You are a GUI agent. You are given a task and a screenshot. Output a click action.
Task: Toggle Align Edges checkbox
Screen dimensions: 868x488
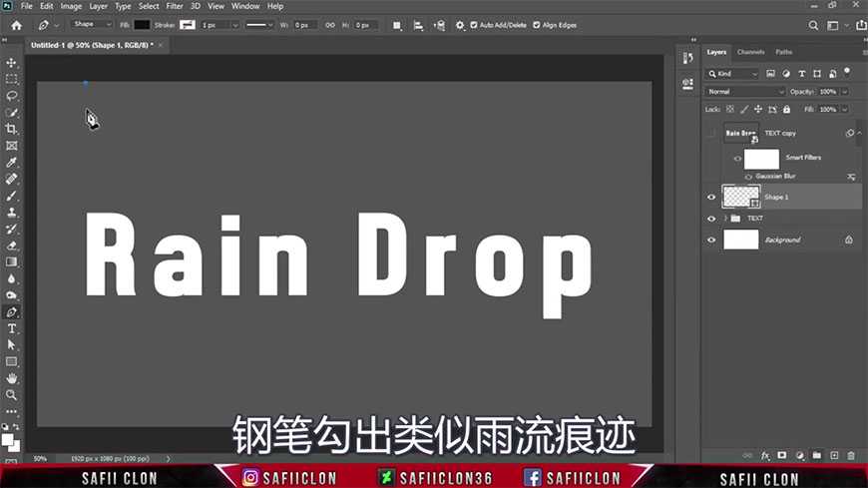[537, 25]
